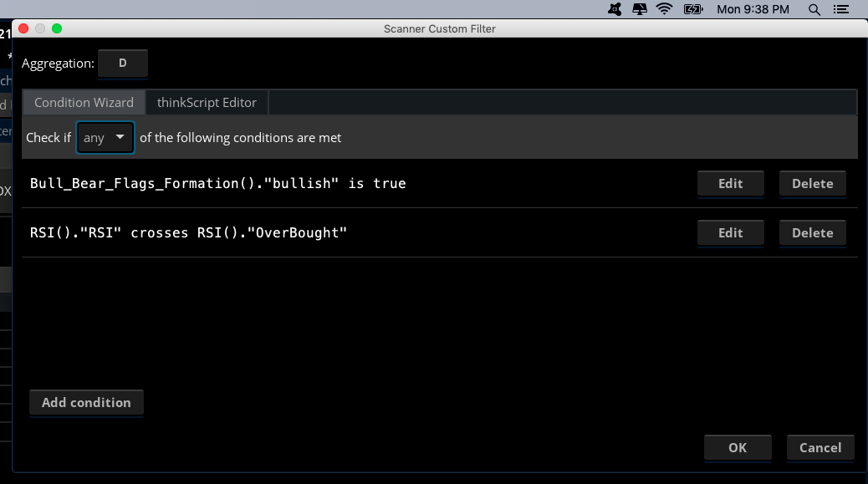This screenshot has width=868, height=484.
Task: Click the red close window button
Action: click(x=23, y=28)
